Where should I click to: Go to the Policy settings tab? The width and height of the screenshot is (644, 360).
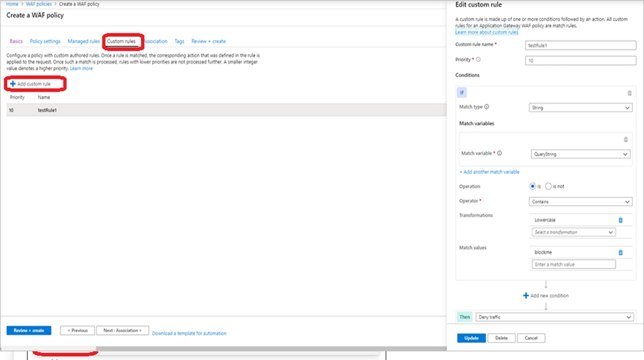pos(45,41)
